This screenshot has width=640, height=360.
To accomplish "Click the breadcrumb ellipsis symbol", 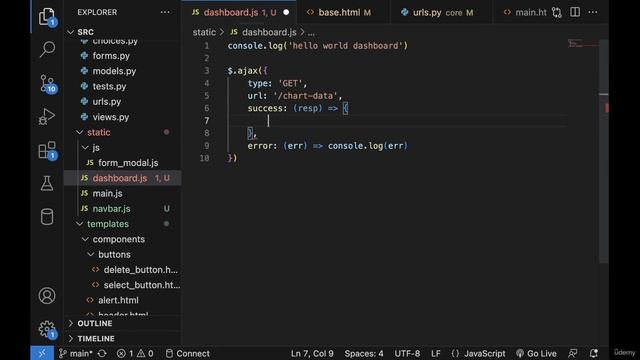I will click(311, 33).
